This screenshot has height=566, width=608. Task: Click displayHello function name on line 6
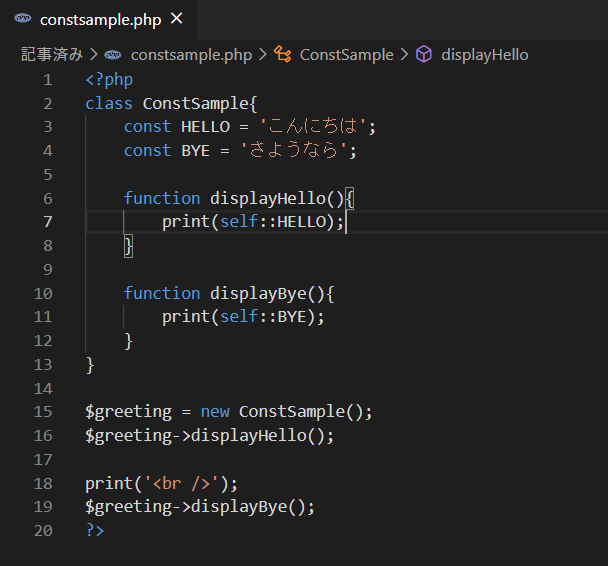(268, 199)
